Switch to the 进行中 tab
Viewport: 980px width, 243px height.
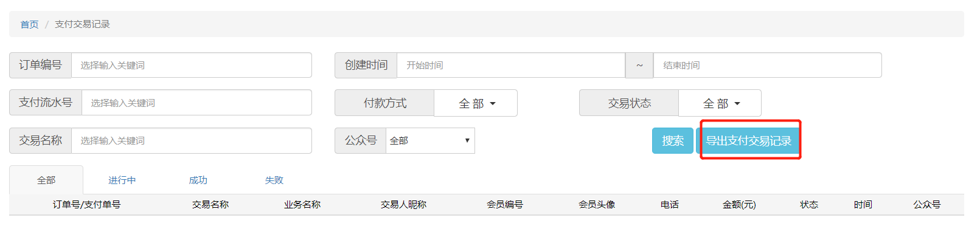coord(122,180)
